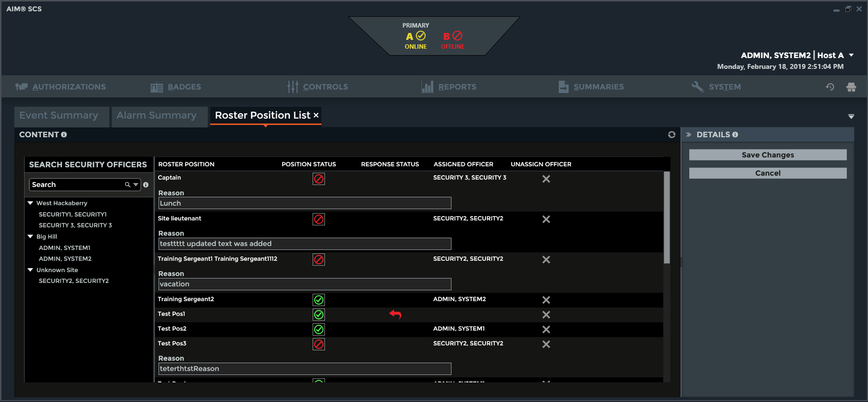
Task: Click the history clock icon in the navigation bar
Action: (x=830, y=87)
